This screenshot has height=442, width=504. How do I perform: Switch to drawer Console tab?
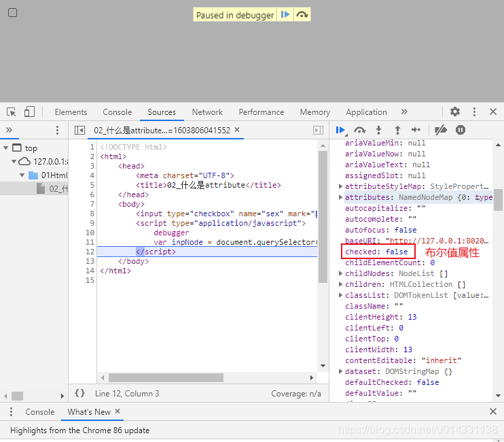tap(40, 412)
